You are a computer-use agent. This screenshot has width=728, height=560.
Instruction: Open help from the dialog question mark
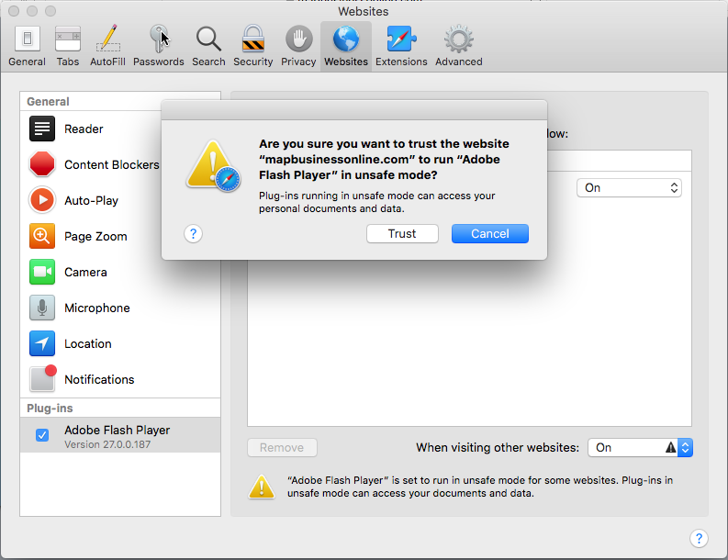click(193, 233)
